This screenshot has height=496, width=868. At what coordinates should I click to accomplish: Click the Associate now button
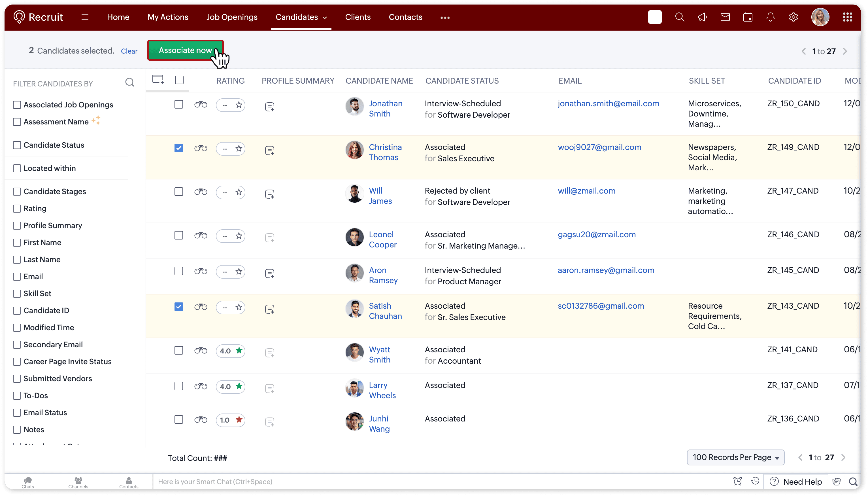[185, 50]
